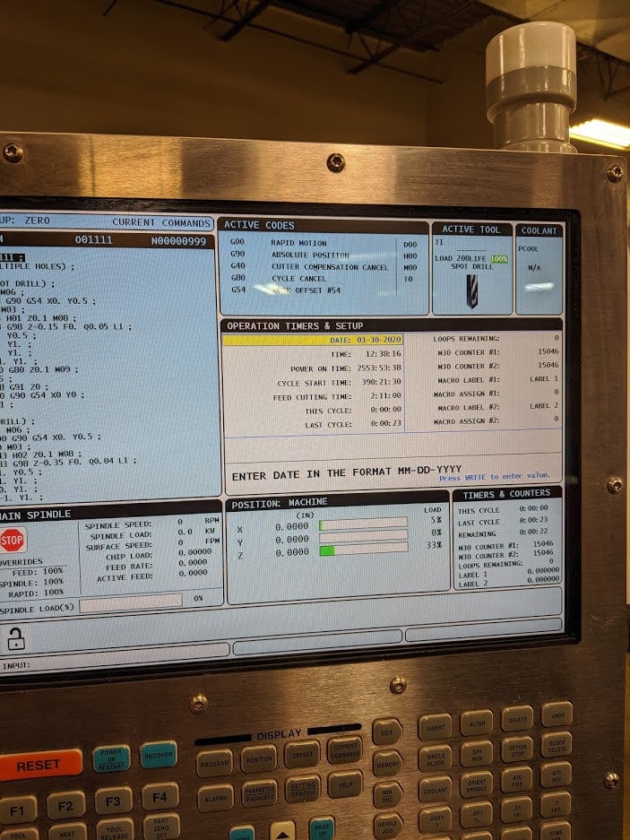The width and height of the screenshot is (630, 840).
Task: Switch to MEMORY mode
Action: (x=388, y=763)
